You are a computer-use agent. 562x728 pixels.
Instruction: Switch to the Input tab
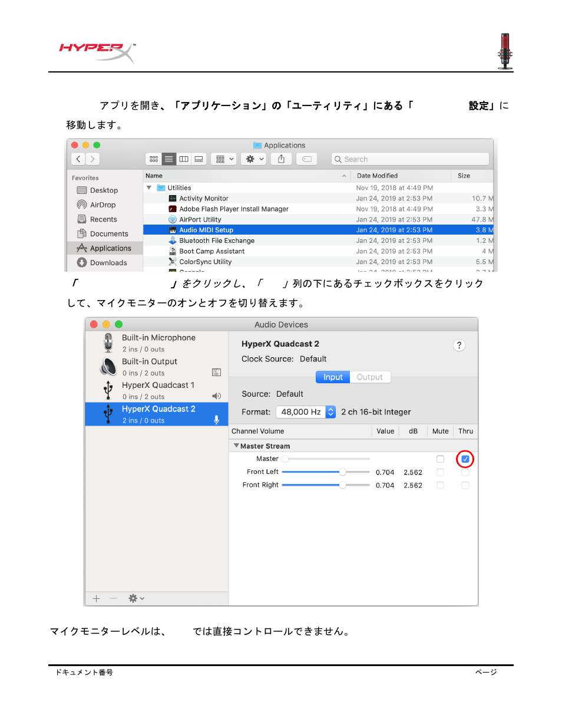pyautogui.click(x=333, y=377)
